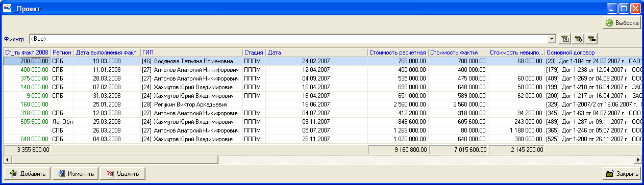
Task: Click the Выборка button
Action: 622,22
